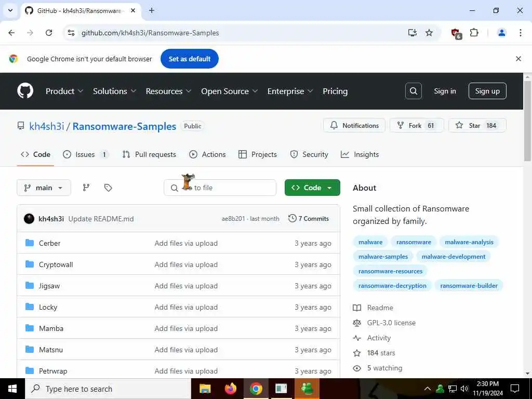Open Windows Start menu
The image size is (532, 399).
pos(12,389)
